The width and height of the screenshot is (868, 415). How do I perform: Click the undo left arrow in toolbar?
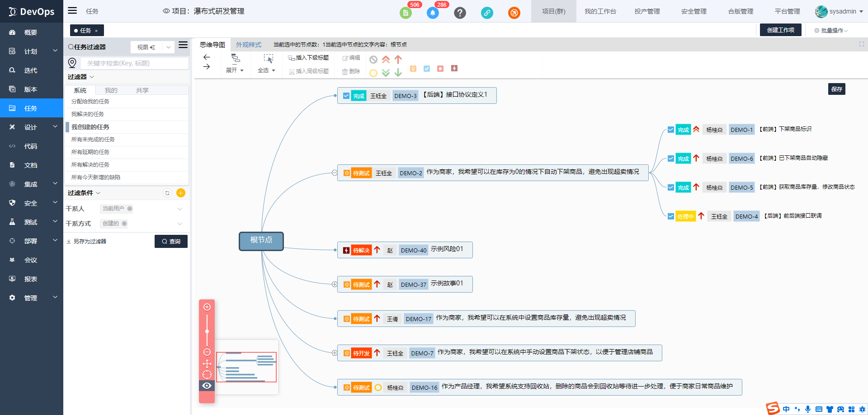pyautogui.click(x=207, y=57)
